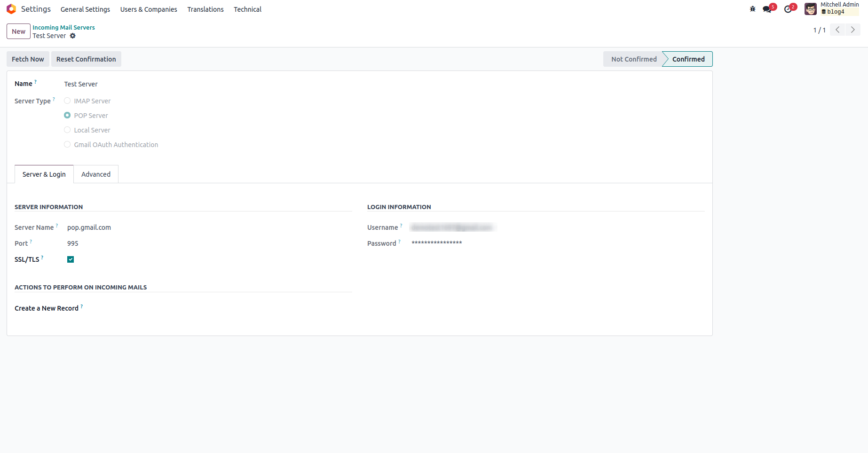868x453 pixels.
Task: Show help tooltip for Password
Action: click(x=399, y=242)
